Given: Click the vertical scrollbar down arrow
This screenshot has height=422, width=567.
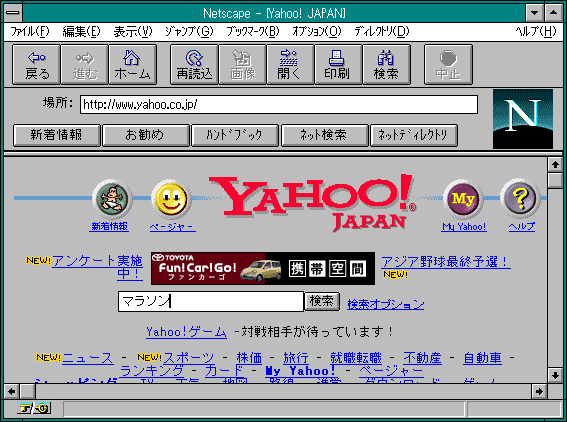Looking at the screenshot, I should 555,375.
